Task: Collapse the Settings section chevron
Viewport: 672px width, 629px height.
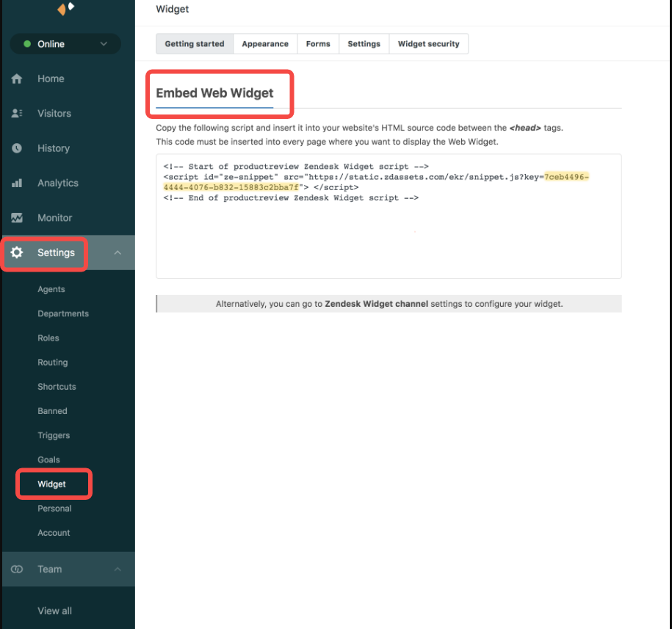Action: [x=118, y=252]
